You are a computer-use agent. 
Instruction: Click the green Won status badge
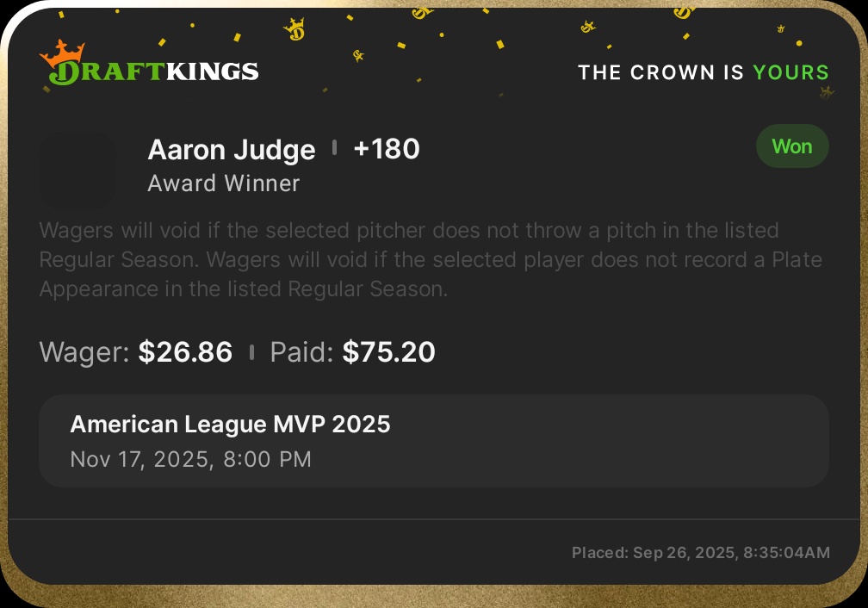pos(792,146)
